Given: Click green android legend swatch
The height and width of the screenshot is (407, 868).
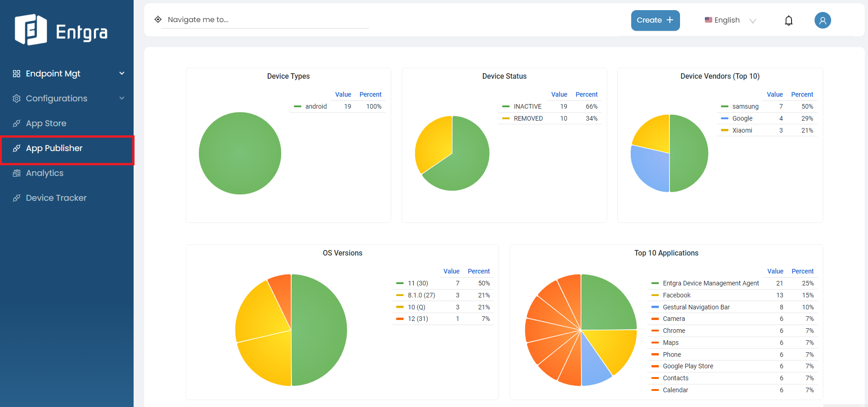Looking at the screenshot, I should click(298, 106).
